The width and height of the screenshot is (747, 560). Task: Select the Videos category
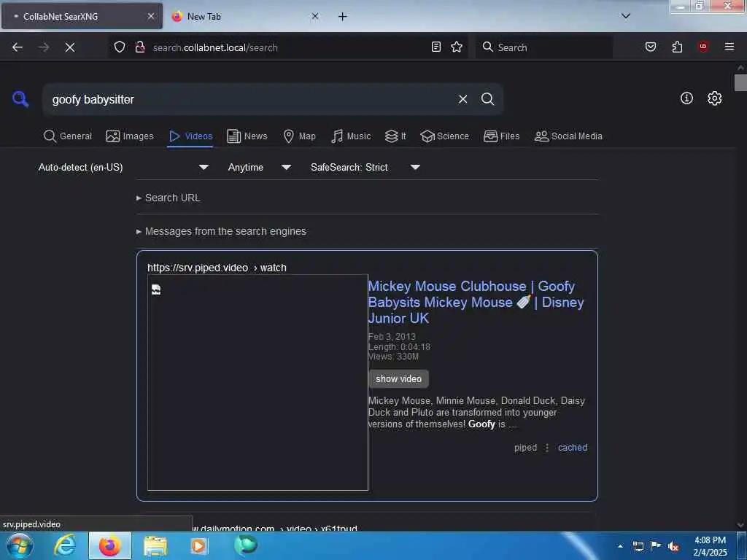pyautogui.click(x=190, y=136)
